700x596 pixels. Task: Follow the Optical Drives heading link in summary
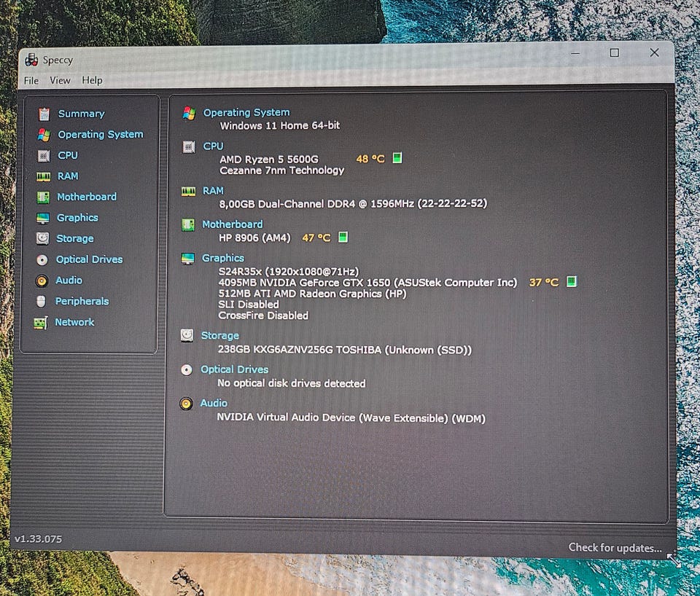(x=234, y=369)
